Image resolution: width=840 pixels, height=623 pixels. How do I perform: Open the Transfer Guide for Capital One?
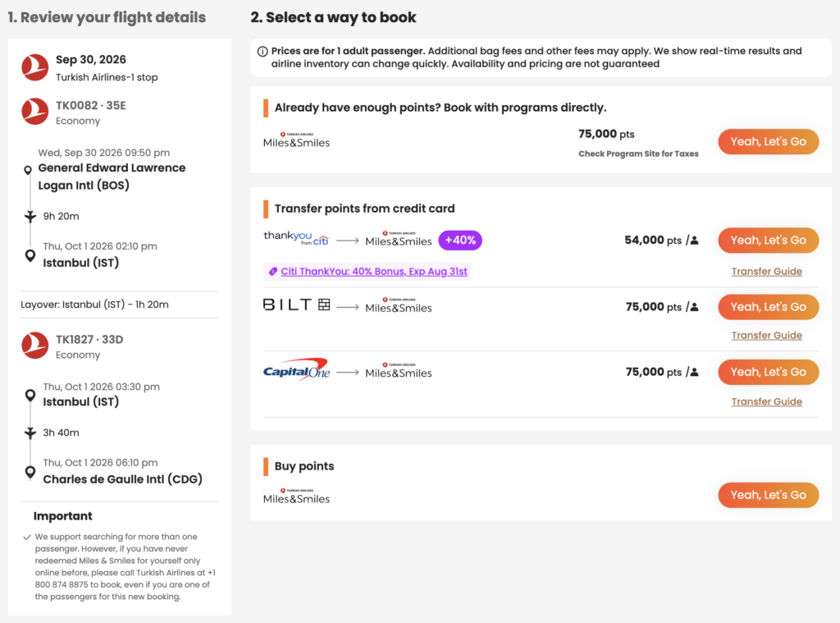click(767, 402)
